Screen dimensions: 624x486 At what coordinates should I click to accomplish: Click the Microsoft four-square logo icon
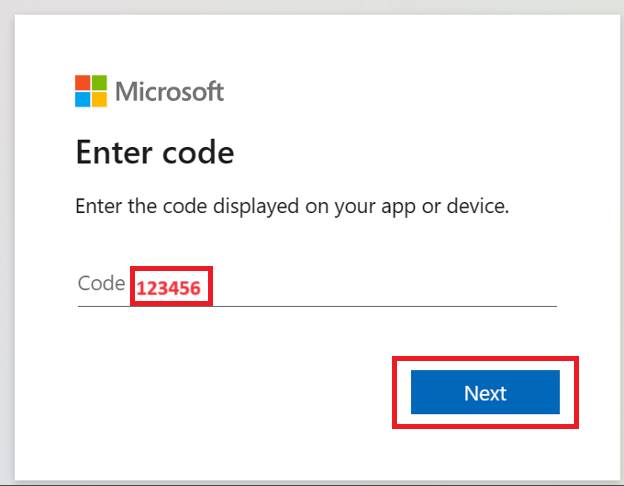[x=91, y=91]
